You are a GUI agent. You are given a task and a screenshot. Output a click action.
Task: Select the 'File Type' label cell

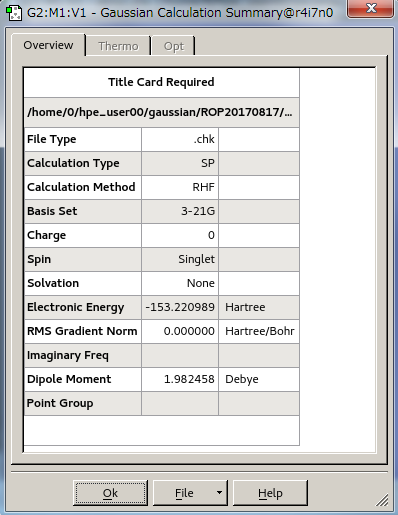83,139
